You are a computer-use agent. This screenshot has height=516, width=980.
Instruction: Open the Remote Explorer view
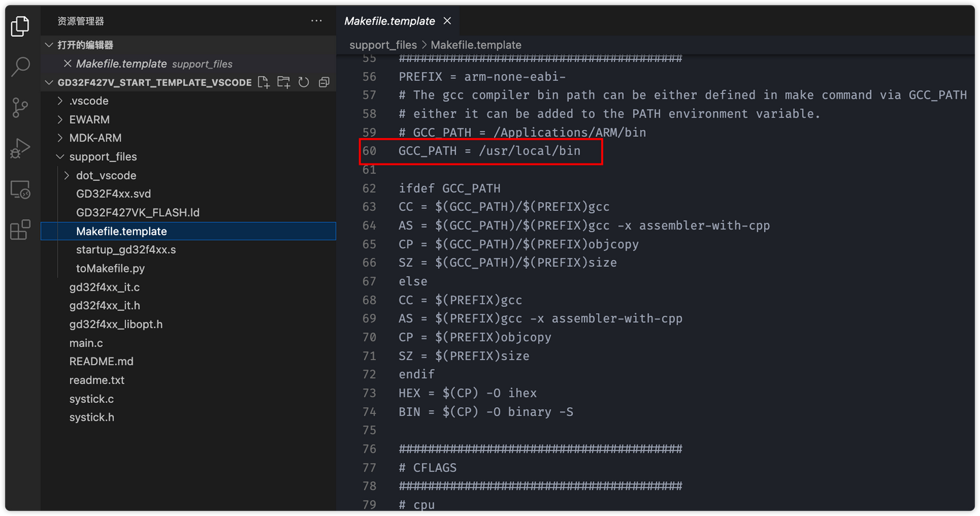coord(20,190)
